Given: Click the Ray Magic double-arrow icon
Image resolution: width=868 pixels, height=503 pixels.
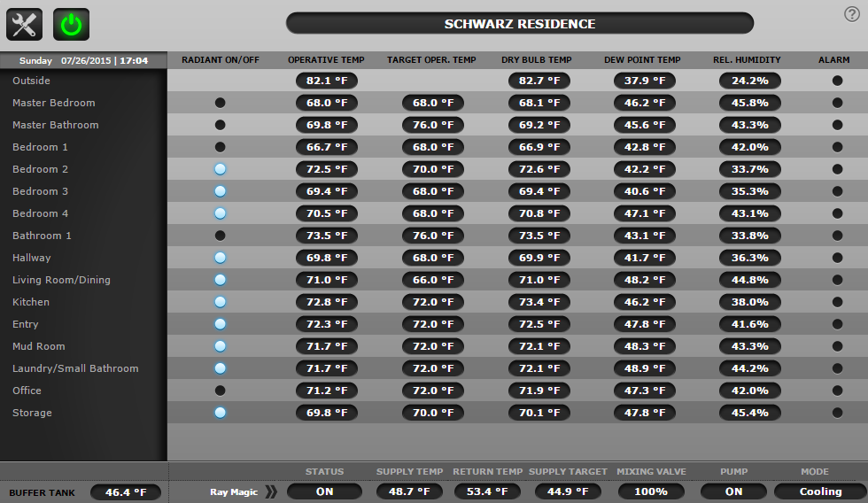Looking at the screenshot, I should tap(271, 491).
